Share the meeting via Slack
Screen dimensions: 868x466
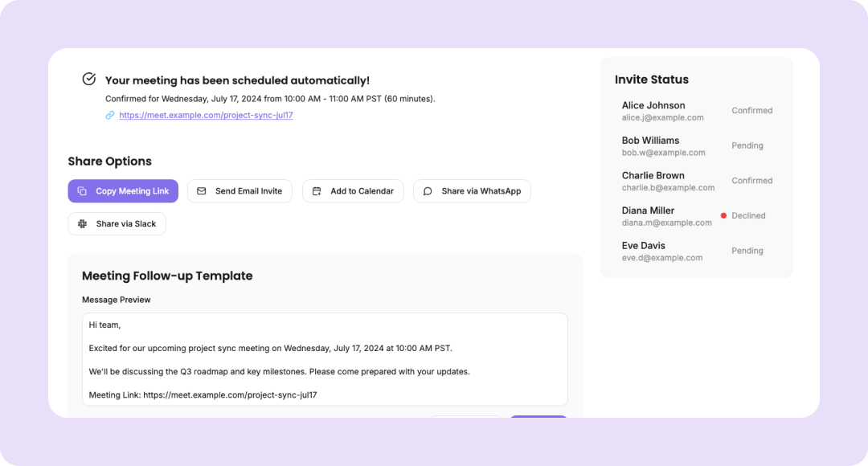(117, 224)
